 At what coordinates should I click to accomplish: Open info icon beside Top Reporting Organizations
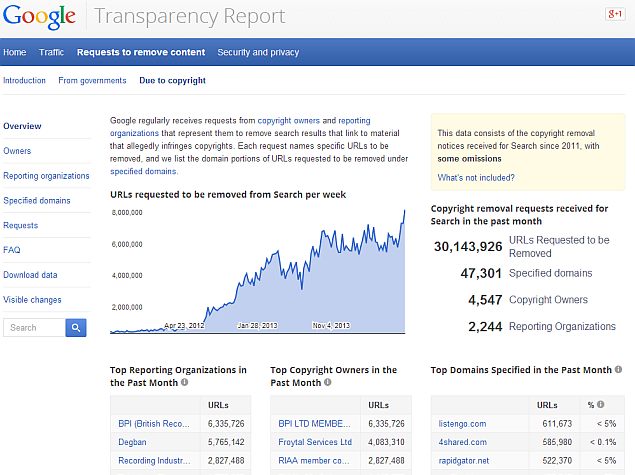click(184, 382)
